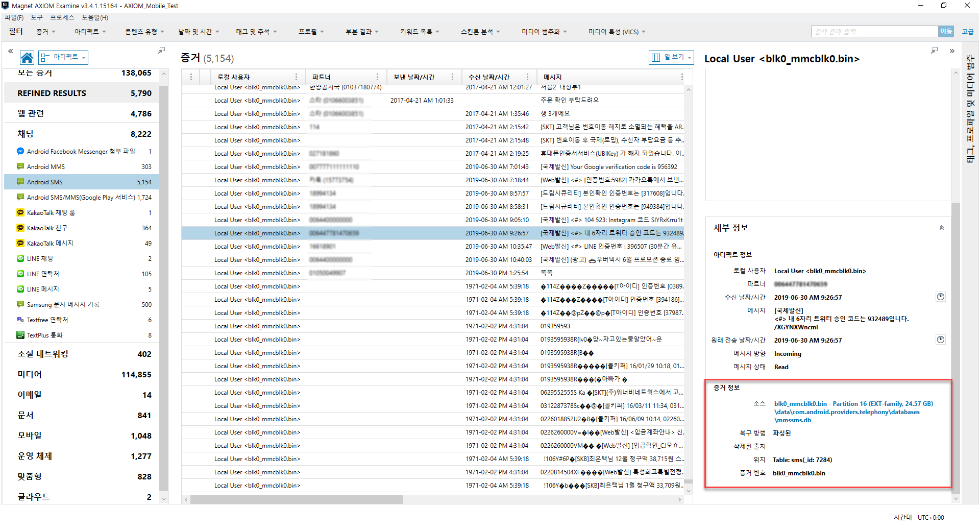
Task: Open the File menu
Action: [14, 17]
